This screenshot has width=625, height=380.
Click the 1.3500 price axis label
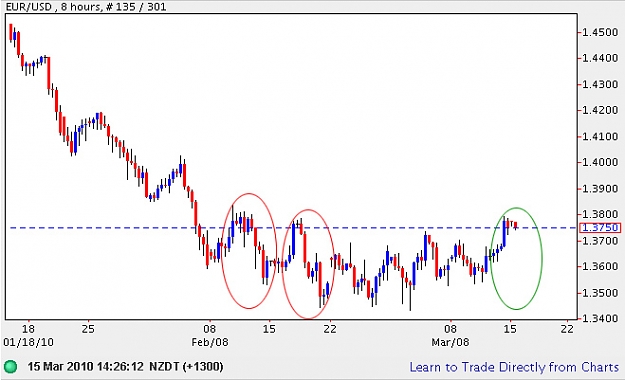(600, 293)
